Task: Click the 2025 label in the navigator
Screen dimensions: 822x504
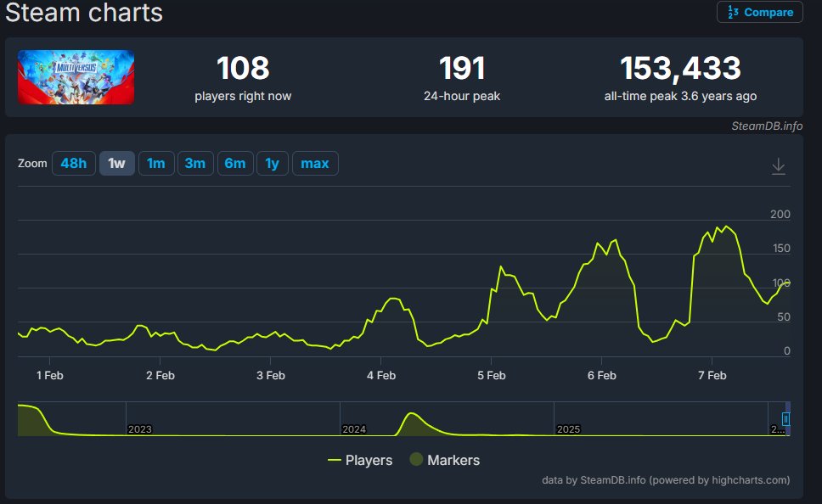Action: (568, 429)
